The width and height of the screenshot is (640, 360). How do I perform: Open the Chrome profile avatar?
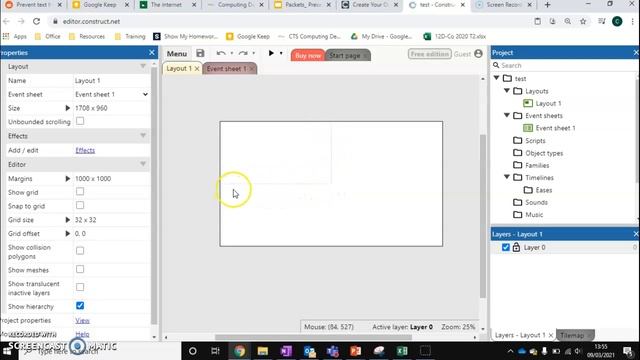click(617, 21)
